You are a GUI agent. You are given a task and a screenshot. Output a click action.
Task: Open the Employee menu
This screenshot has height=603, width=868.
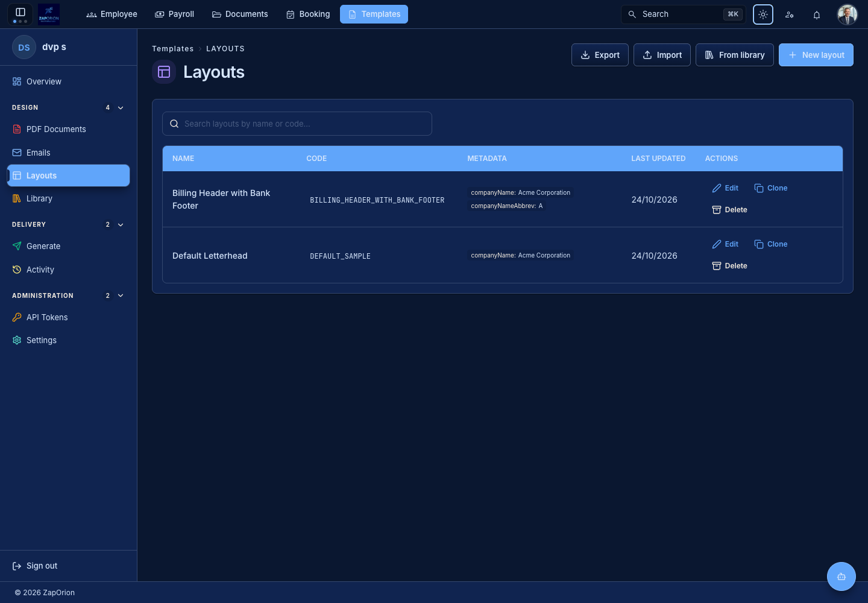tap(112, 14)
